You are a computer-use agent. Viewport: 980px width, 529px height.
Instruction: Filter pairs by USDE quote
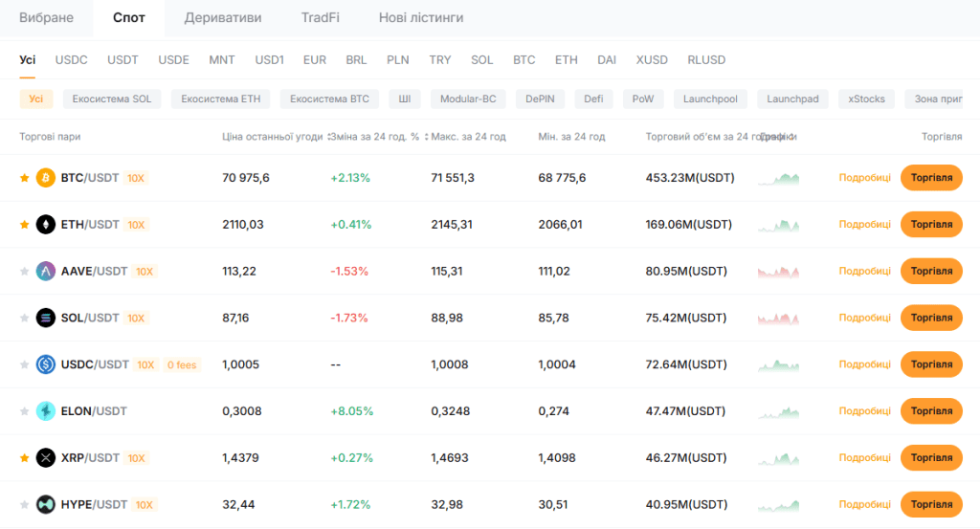(x=174, y=60)
